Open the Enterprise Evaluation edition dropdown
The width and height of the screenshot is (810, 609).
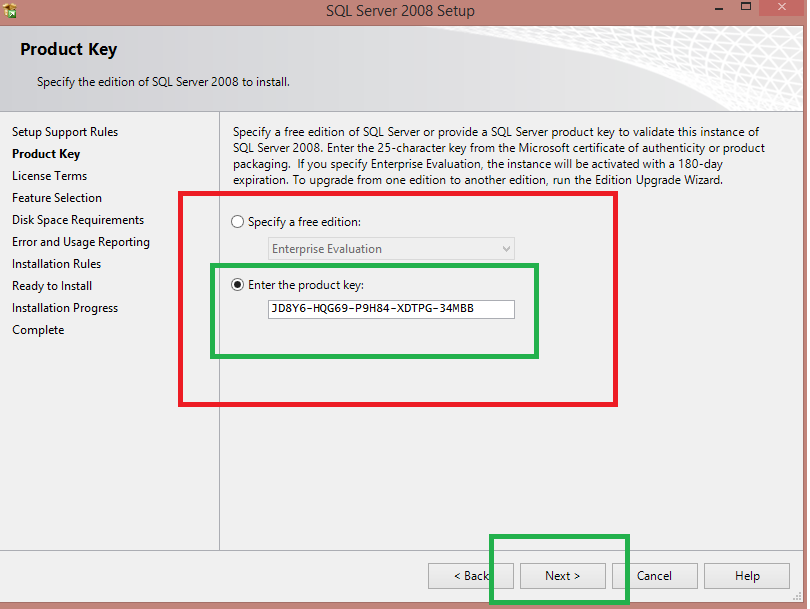click(391, 249)
